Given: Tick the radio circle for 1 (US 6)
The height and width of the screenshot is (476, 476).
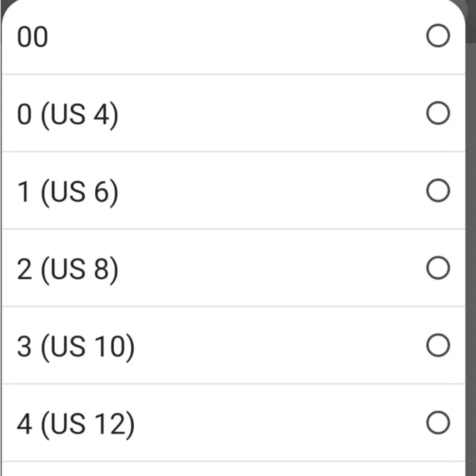Looking at the screenshot, I should tap(438, 191).
